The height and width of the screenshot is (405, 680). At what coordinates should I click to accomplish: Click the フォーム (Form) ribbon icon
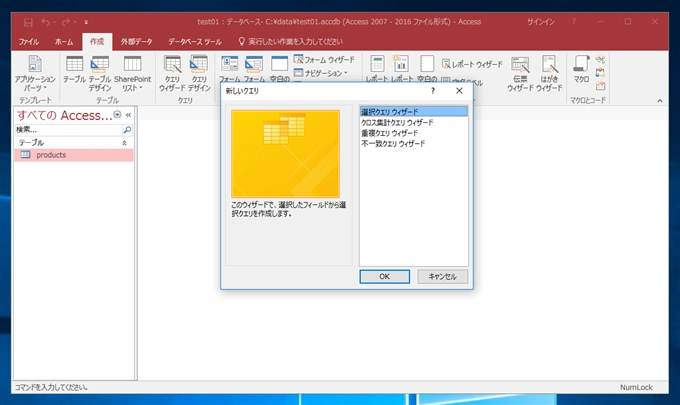229,68
